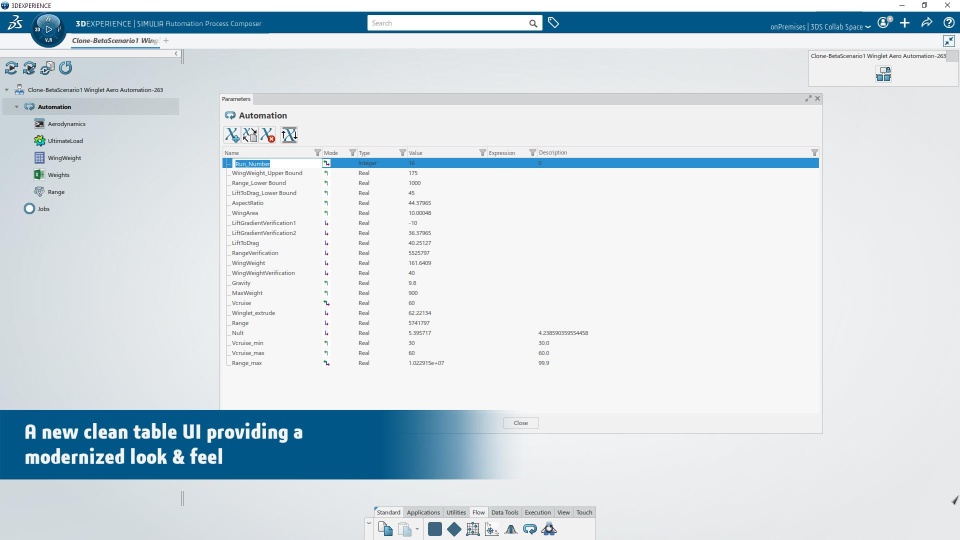
Task: Switch to the Data Tools tab
Action: point(504,512)
